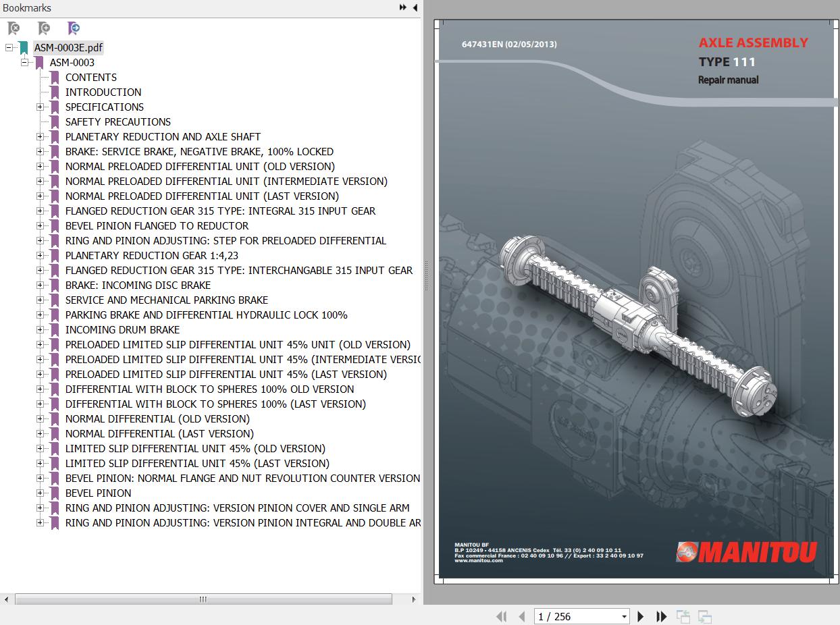Click the previous view icon
The image size is (840, 625).
click(683, 616)
